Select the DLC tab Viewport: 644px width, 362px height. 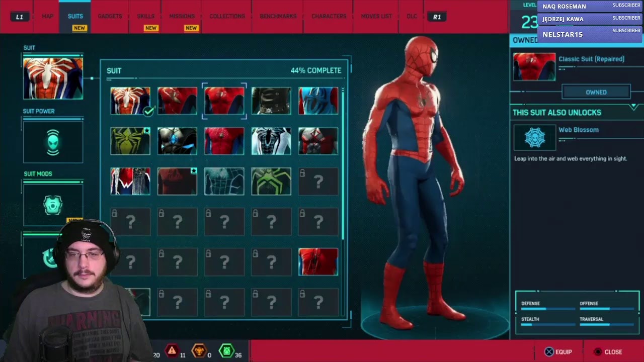[x=412, y=17]
